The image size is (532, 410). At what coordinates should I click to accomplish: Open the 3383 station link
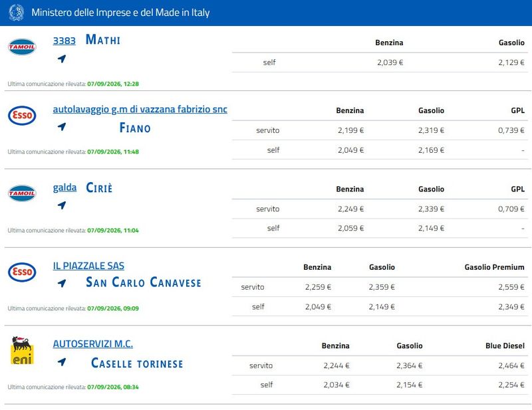point(64,41)
